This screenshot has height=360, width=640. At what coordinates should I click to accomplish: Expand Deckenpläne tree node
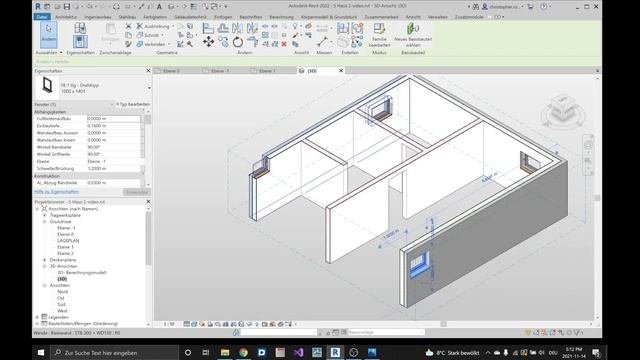(44, 260)
